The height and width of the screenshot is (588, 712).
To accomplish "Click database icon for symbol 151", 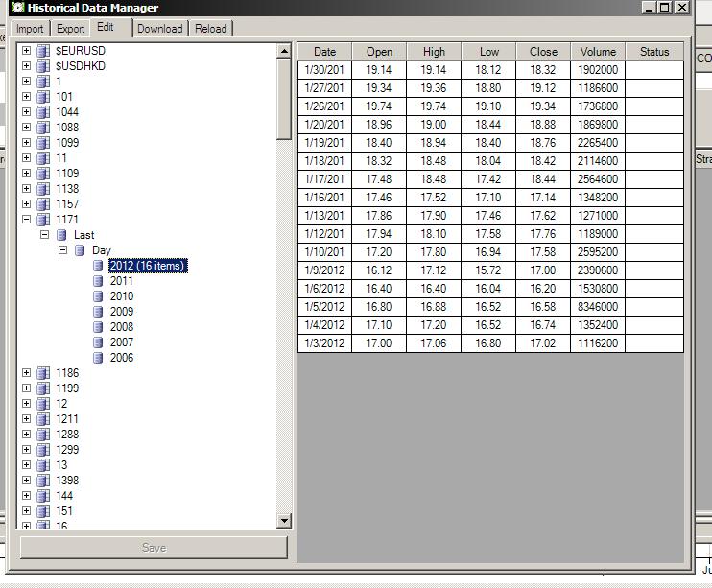I will coord(43,511).
